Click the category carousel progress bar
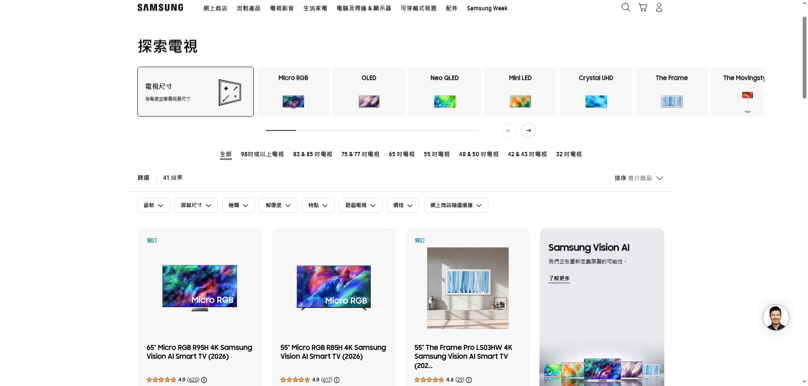The height and width of the screenshot is (386, 808). 372,130
